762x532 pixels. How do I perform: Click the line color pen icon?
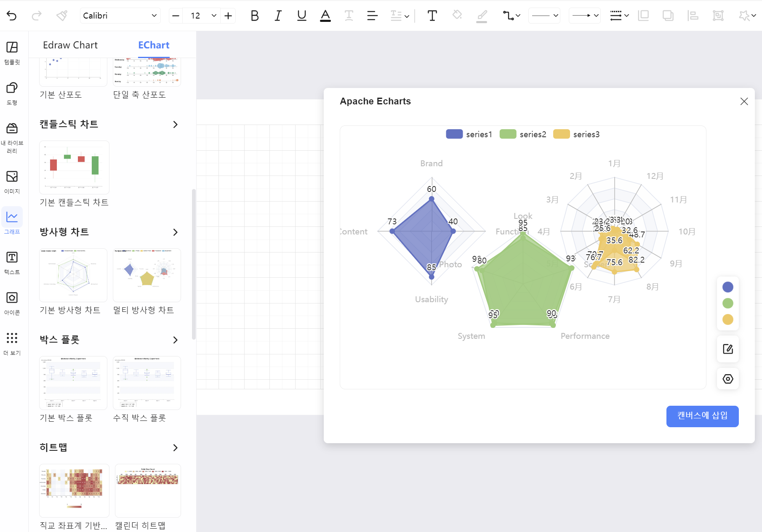click(482, 16)
